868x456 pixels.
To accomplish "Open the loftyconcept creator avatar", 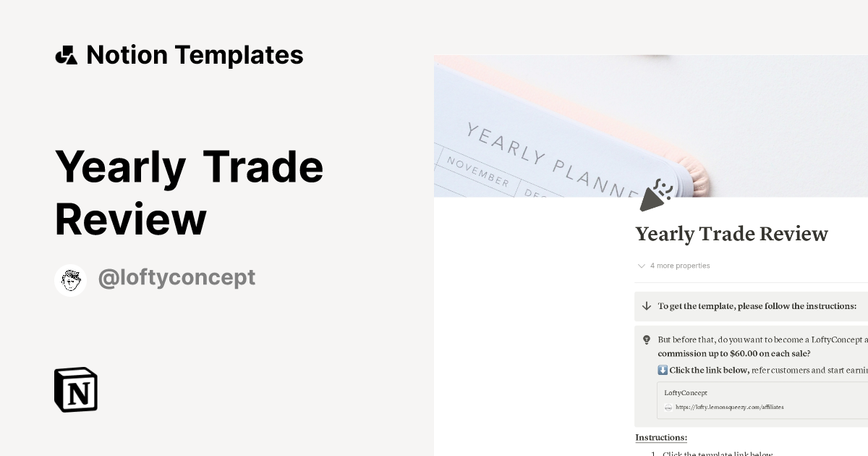I will 70,280.
